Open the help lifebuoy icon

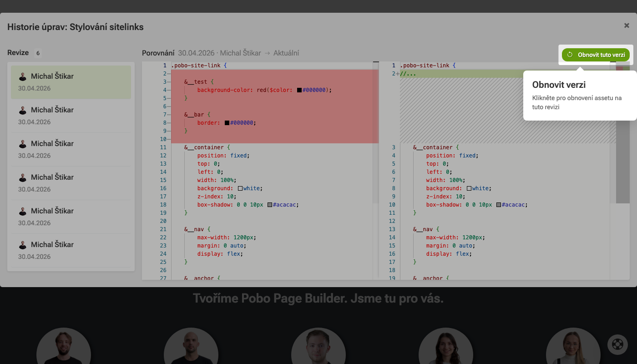point(617,344)
